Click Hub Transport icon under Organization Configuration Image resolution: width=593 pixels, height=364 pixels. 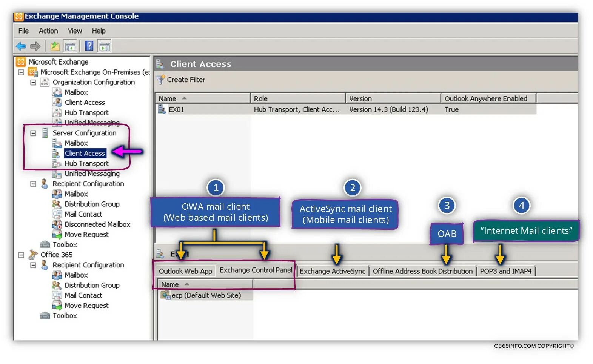pyautogui.click(x=57, y=112)
